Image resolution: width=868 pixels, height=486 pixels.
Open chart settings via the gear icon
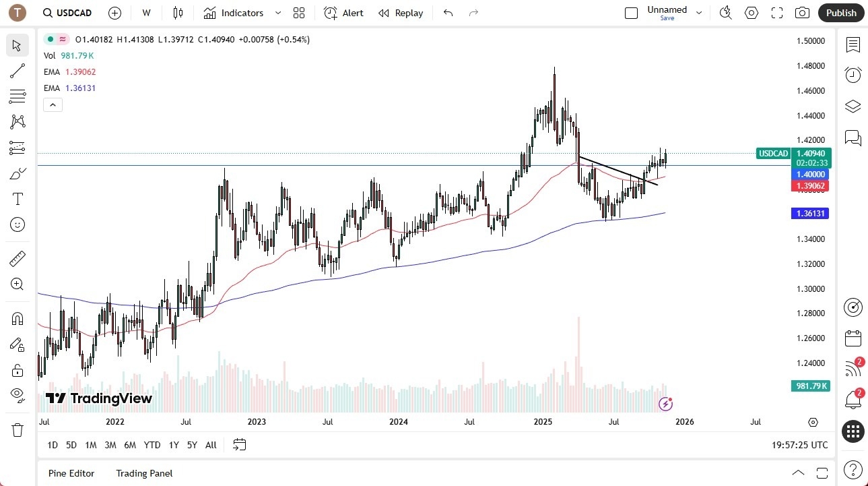coord(751,12)
